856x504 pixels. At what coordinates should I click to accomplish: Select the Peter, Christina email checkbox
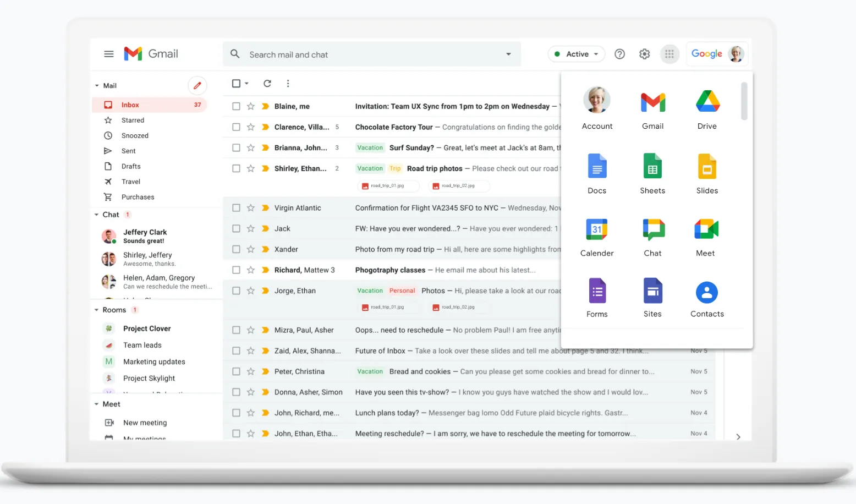pos(236,371)
